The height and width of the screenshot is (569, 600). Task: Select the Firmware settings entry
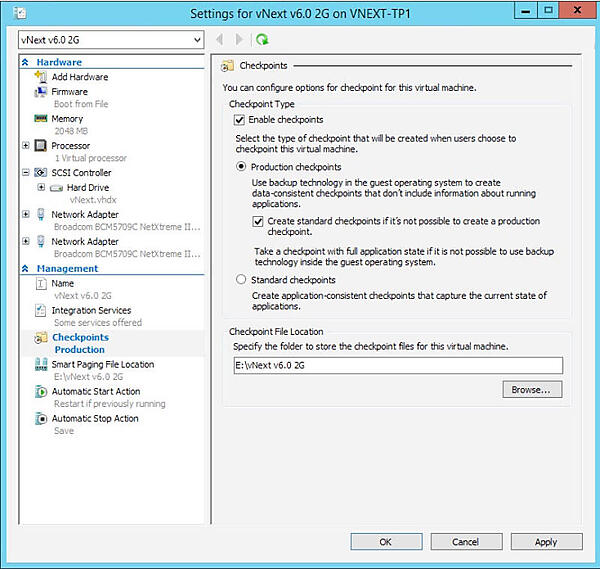pyautogui.click(x=70, y=92)
